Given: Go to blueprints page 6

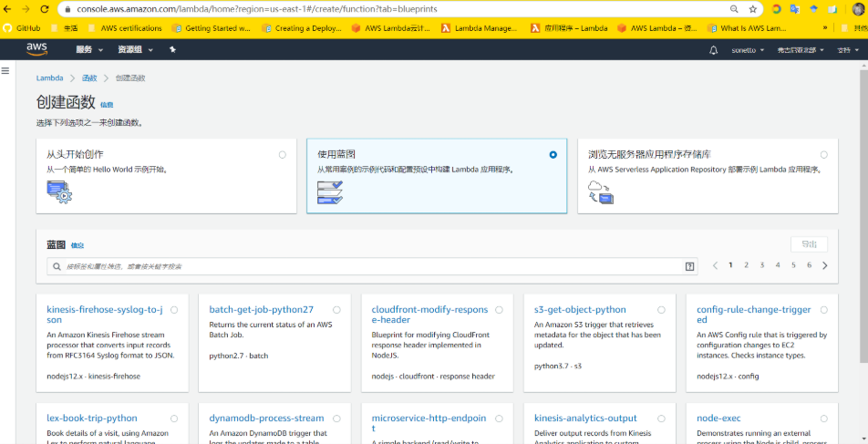Looking at the screenshot, I should pyautogui.click(x=809, y=265).
